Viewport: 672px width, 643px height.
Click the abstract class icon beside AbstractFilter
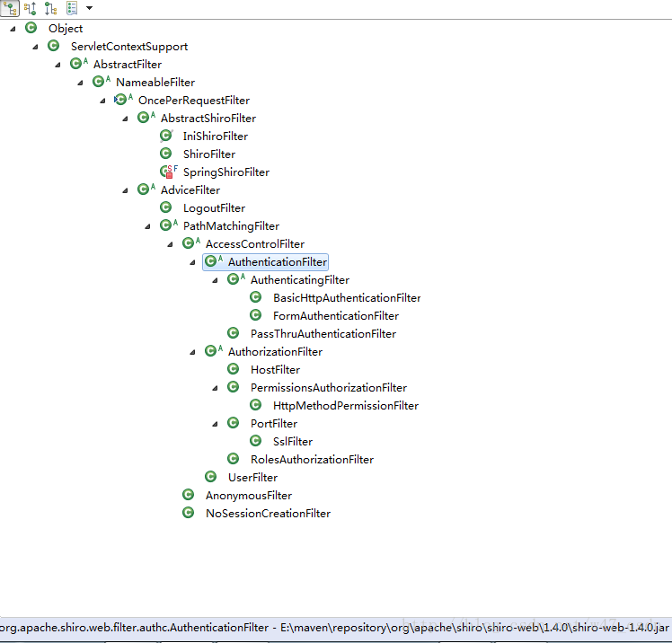click(x=78, y=64)
